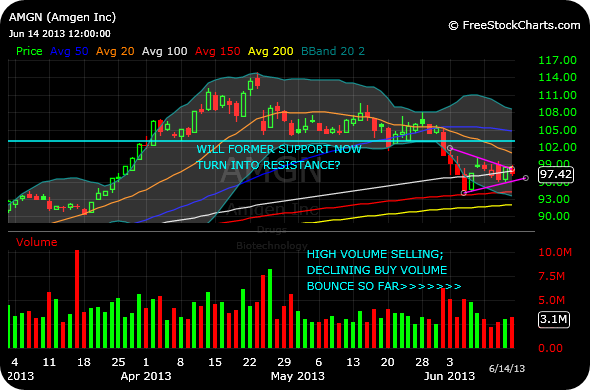Image resolution: width=590 pixels, height=390 pixels.
Task: Select the green Price legend label
Action: (29, 51)
